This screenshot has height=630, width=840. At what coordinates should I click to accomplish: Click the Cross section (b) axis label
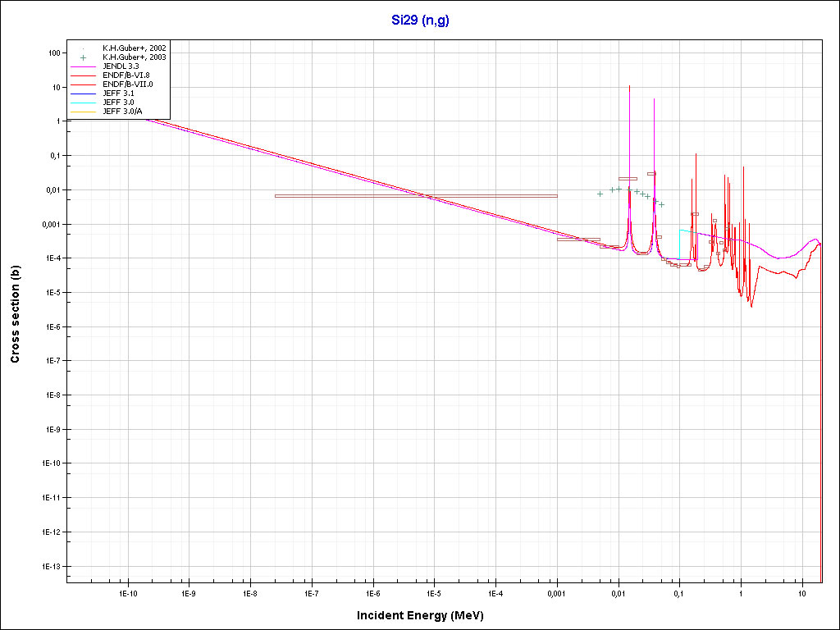[15, 314]
